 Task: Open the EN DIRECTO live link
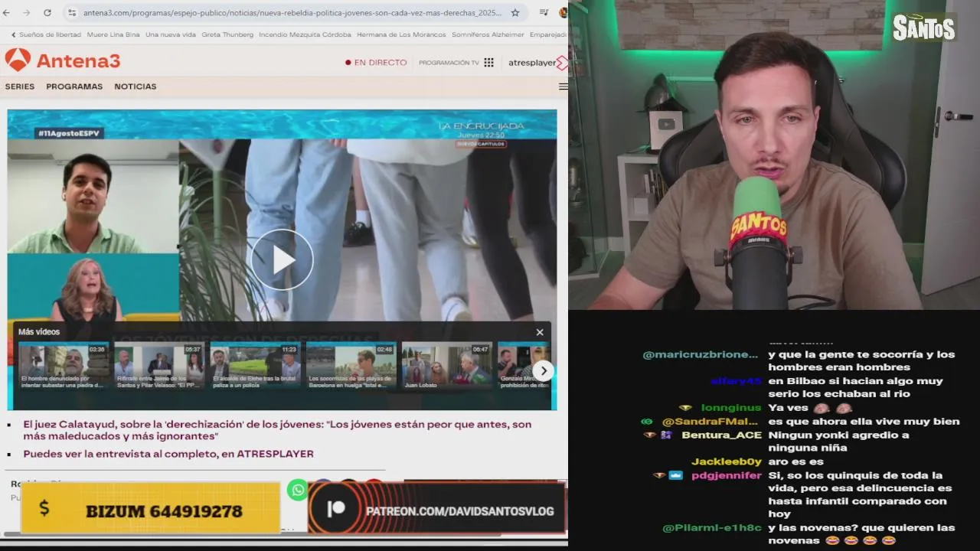tap(376, 63)
